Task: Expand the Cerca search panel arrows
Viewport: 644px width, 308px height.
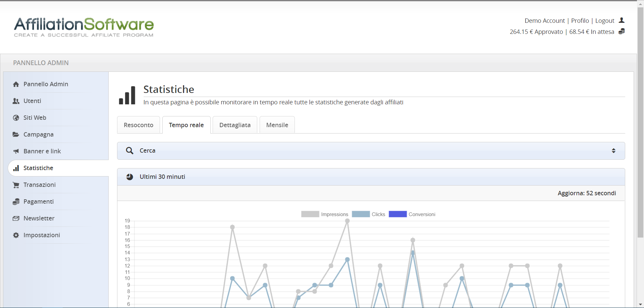Action: 613,151
